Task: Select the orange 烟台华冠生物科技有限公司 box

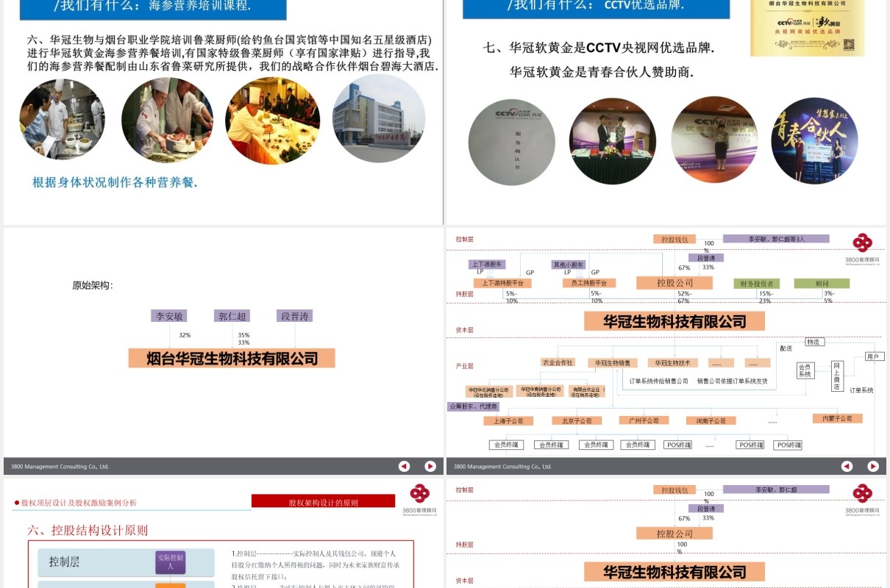Action: 232,358
